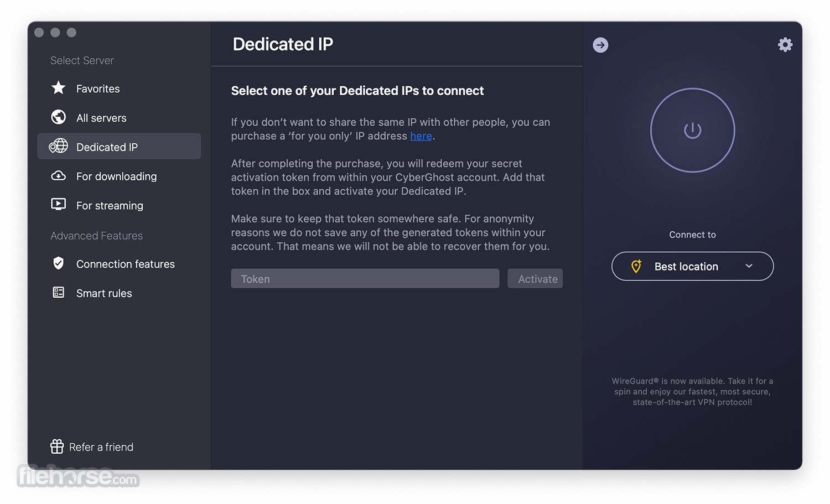The width and height of the screenshot is (830, 504).
Task: Click the Connection features shield icon
Action: 58,263
